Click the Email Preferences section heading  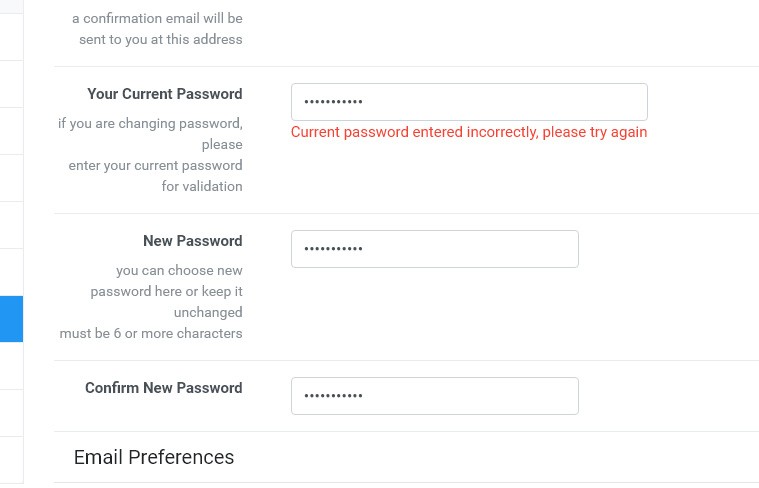(x=154, y=457)
